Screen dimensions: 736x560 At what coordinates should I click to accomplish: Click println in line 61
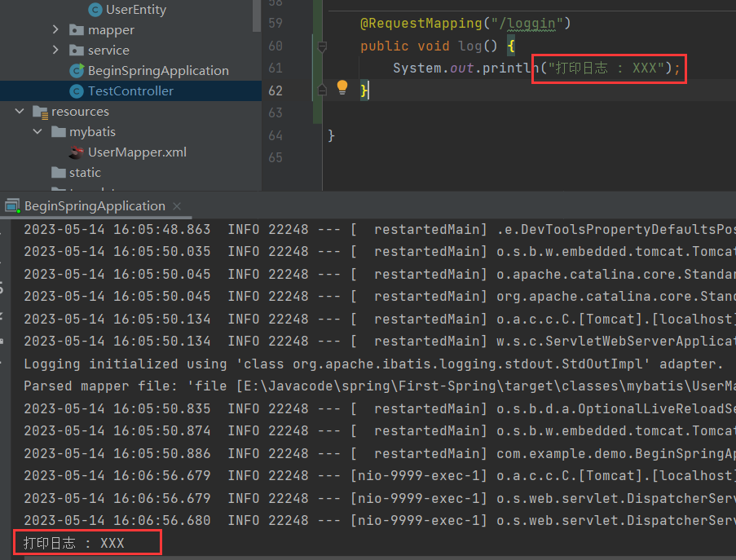point(511,68)
